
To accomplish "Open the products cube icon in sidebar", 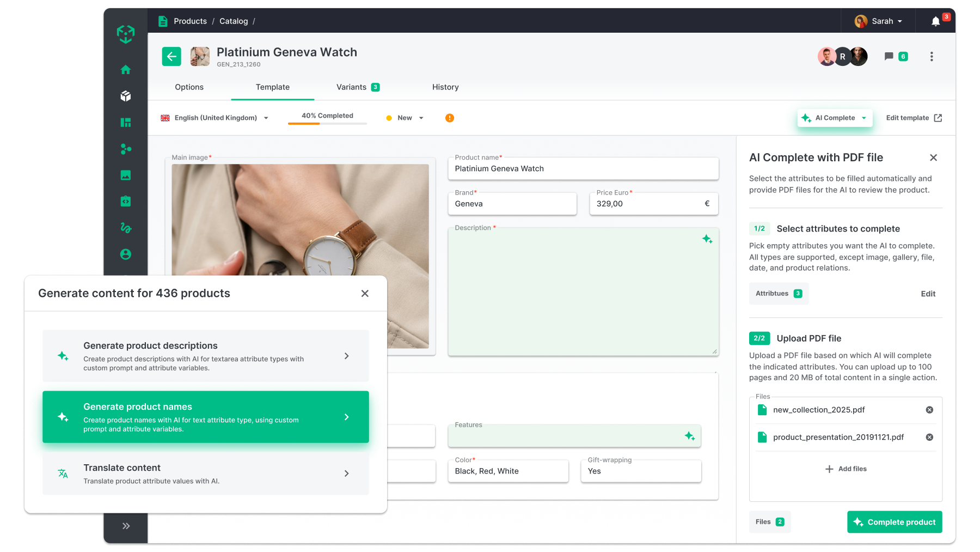I will pyautogui.click(x=126, y=96).
